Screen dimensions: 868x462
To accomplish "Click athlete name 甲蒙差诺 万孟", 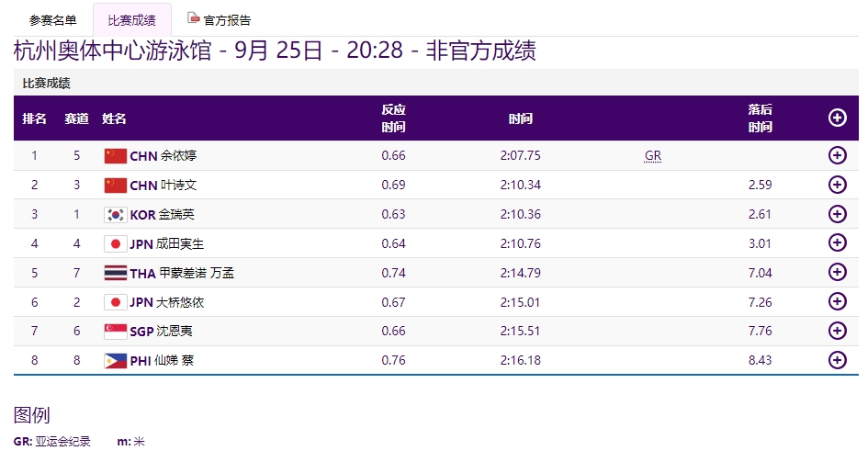I will 197,273.
